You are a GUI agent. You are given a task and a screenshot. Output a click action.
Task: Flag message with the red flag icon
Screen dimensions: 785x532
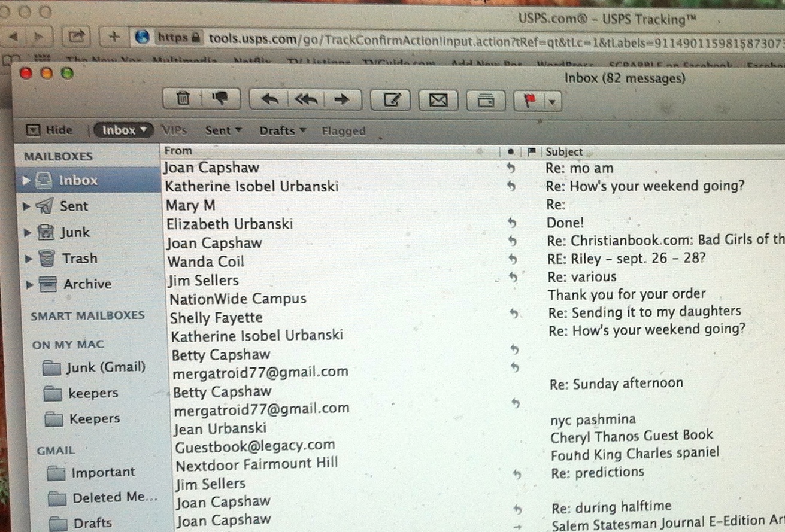tap(529, 101)
